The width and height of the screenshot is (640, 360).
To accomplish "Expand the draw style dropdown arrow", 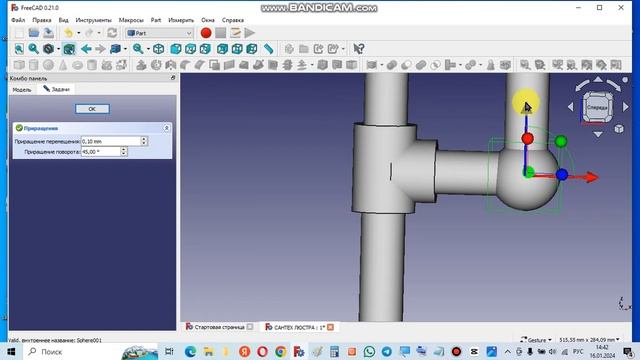I will click(x=58, y=49).
